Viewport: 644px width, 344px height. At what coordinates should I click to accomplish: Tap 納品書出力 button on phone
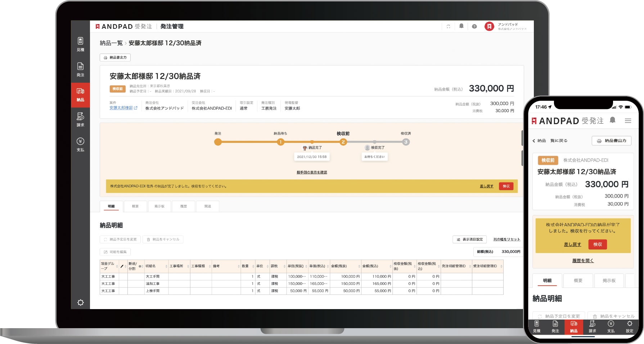612,141
